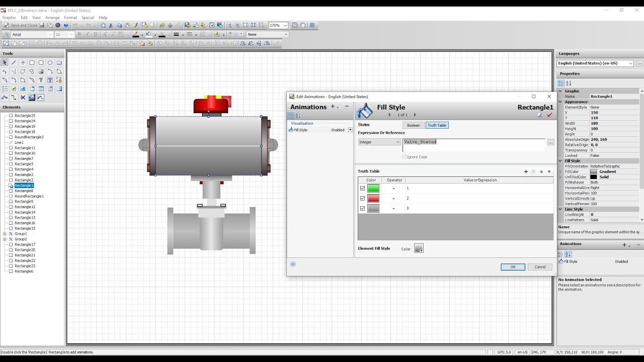
Task: Toggle checkbox for truth table row value 2
Action: tap(362, 199)
